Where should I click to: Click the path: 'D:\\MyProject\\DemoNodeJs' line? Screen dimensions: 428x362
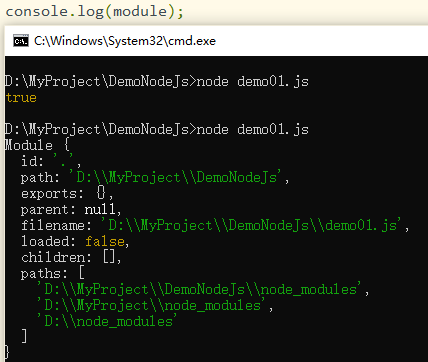pyautogui.click(x=155, y=177)
